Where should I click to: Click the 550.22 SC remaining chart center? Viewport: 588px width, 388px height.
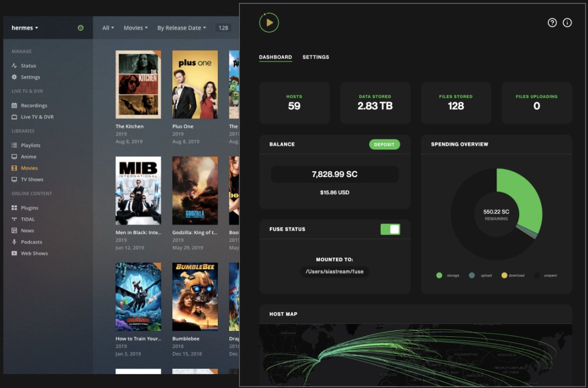pyautogui.click(x=496, y=215)
